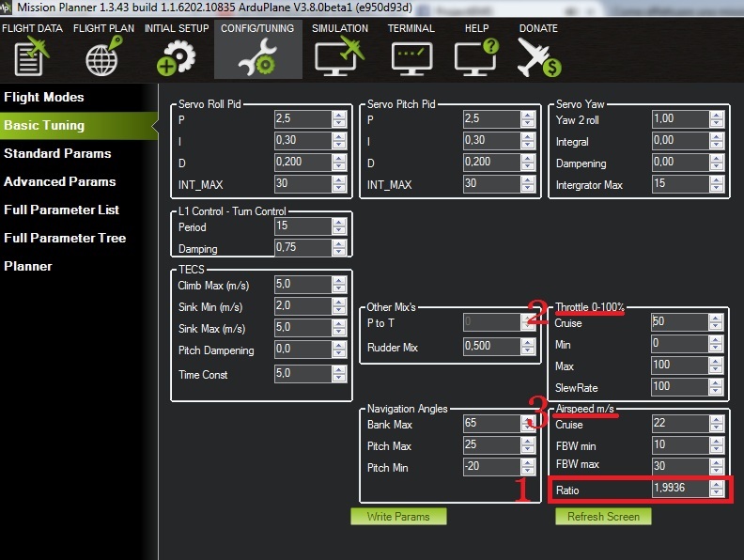This screenshot has width=744, height=560.
Task: Click the Refresh Screen button
Action: (603, 517)
